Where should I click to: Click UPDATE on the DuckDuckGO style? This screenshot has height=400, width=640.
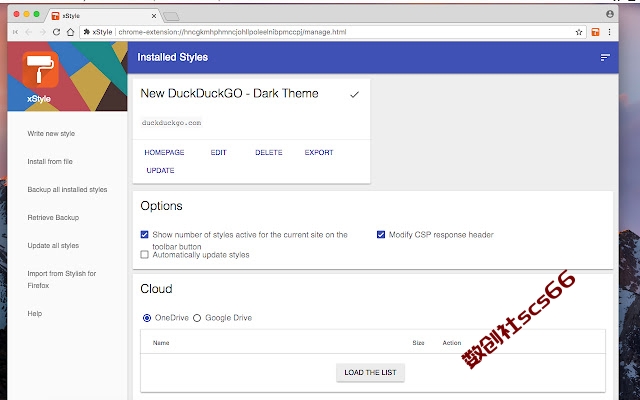(x=160, y=170)
